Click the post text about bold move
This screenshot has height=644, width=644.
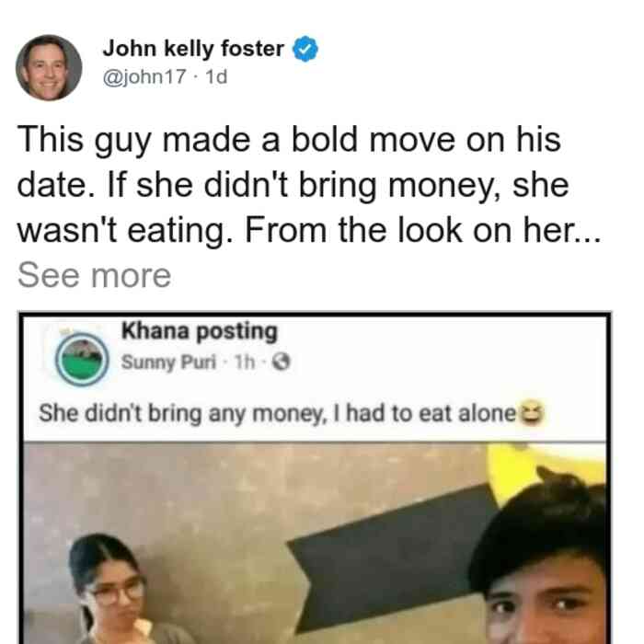click(x=309, y=185)
